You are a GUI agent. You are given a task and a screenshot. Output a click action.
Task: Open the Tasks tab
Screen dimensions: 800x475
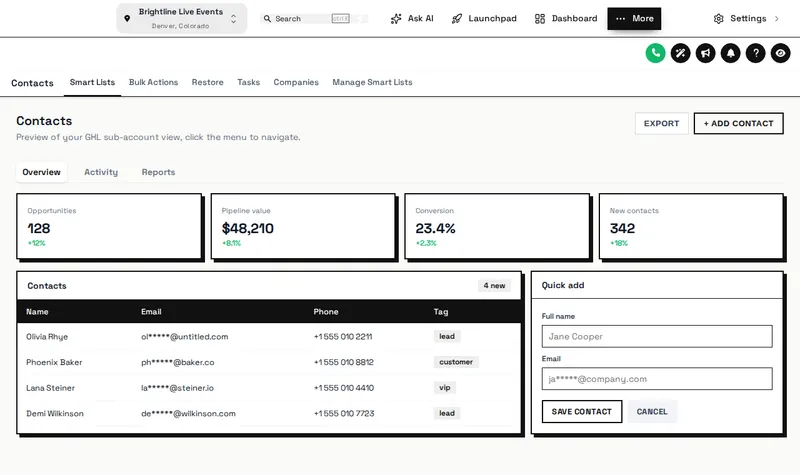248,82
